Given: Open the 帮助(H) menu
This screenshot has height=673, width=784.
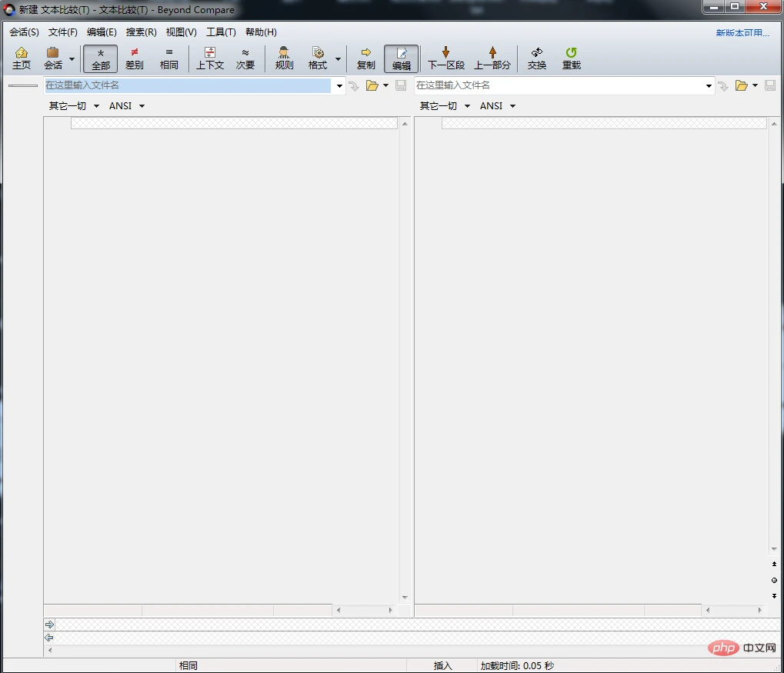Looking at the screenshot, I should point(261,32).
